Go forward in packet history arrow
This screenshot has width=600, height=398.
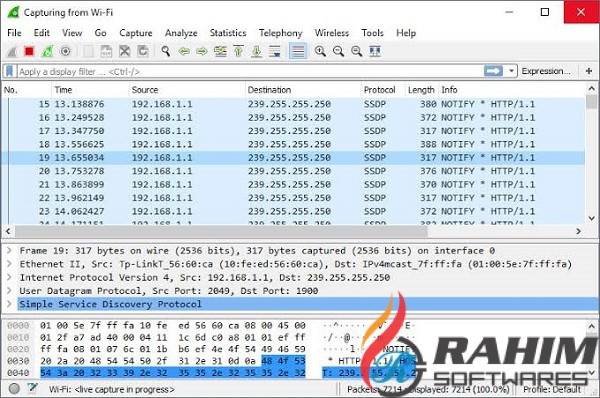202,51
